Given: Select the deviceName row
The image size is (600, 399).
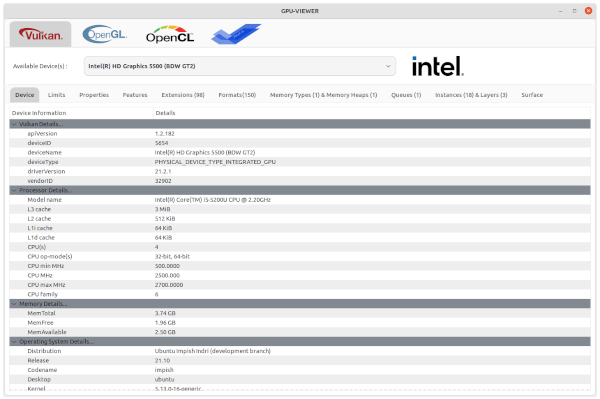Looking at the screenshot, I should (x=300, y=152).
